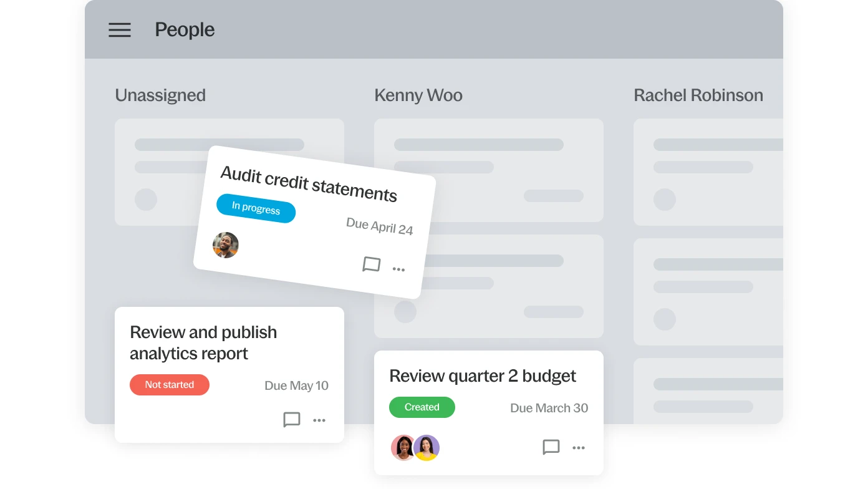Viewport: 868px width, 489px height.
Task: Click the blue In progress status badge
Action: tap(256, 208)
